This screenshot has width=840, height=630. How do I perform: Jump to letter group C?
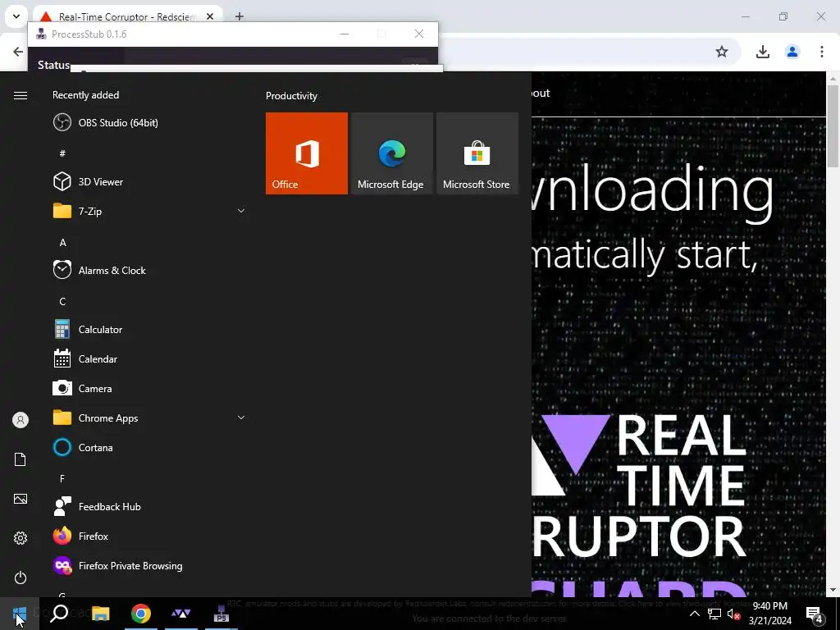click(62, 302)
